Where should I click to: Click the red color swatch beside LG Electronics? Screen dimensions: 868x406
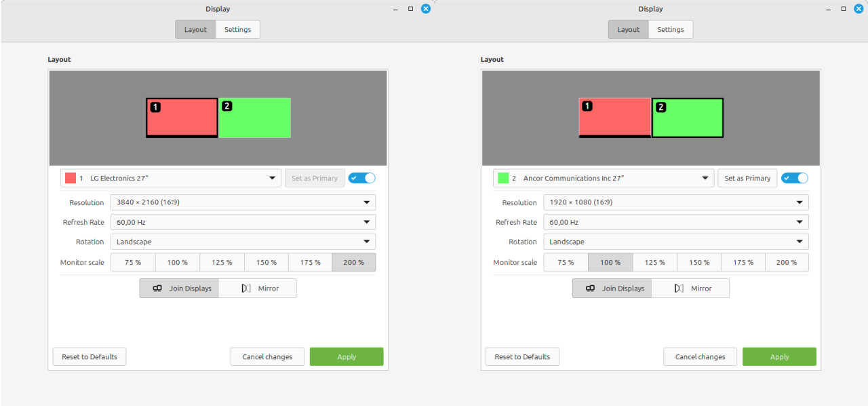pos(71,178)
